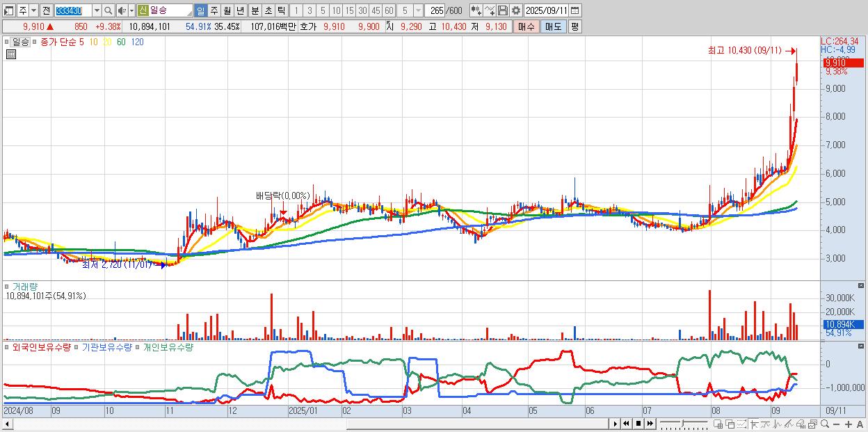Screen dimensions: 868x432
Task: Stop the chart replay
Action: tap(638, 424)
